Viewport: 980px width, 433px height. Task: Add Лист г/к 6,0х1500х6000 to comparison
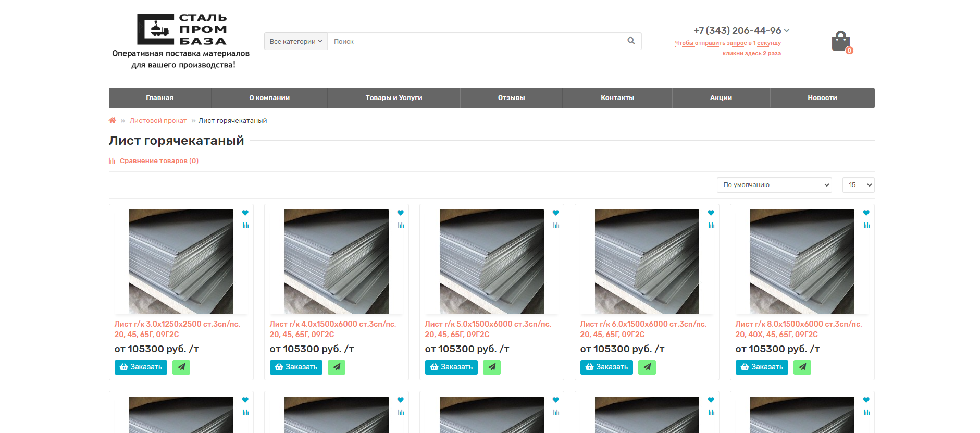point(711,225)
